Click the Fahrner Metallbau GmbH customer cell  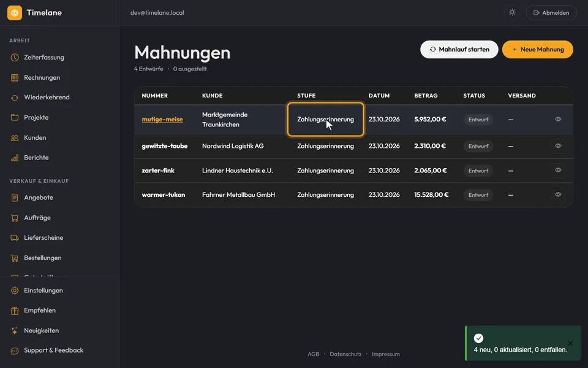point(238,195)
